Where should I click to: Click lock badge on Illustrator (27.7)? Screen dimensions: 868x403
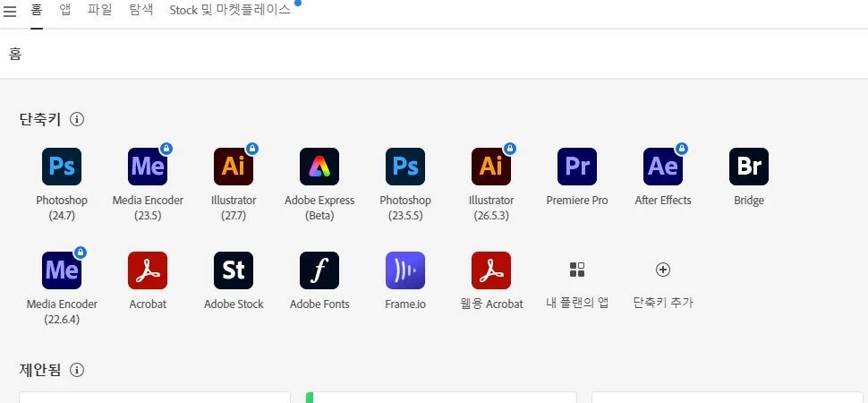(x=251, y=149)
